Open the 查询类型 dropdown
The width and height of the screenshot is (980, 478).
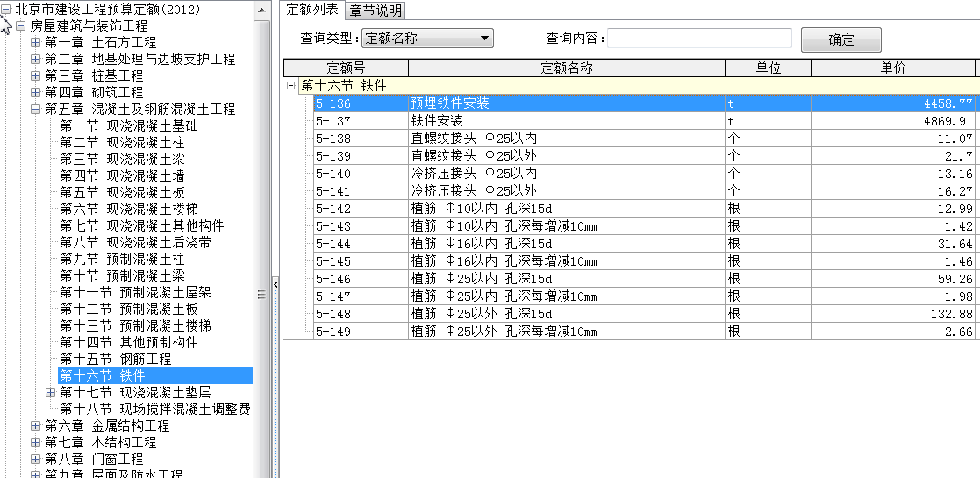click(x=427, y=38)
